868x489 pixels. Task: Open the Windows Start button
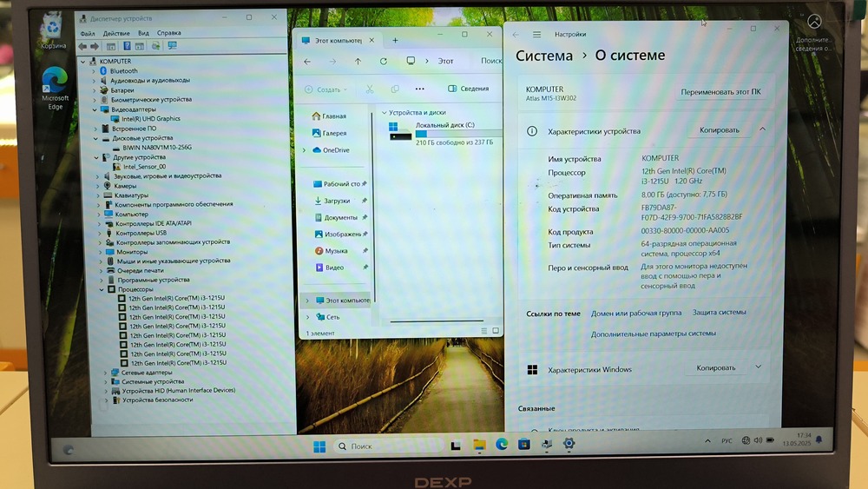(x=319, y=446)
